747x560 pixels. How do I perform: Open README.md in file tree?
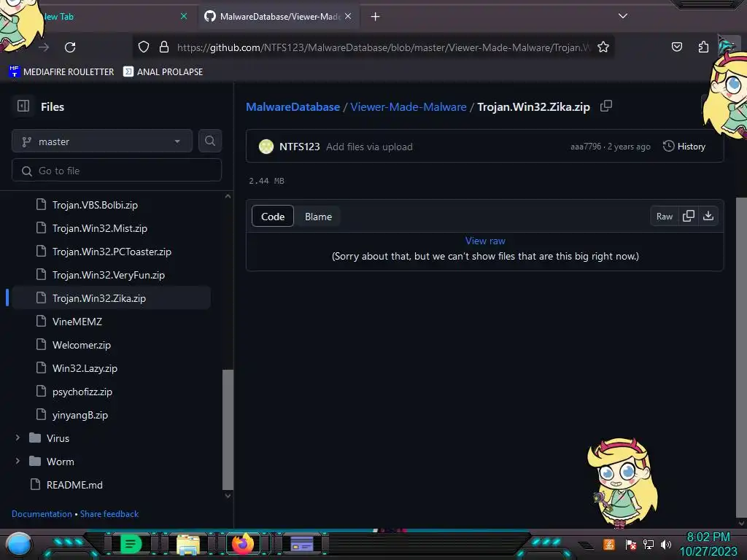pyautogui.click(x=74, y=485)
